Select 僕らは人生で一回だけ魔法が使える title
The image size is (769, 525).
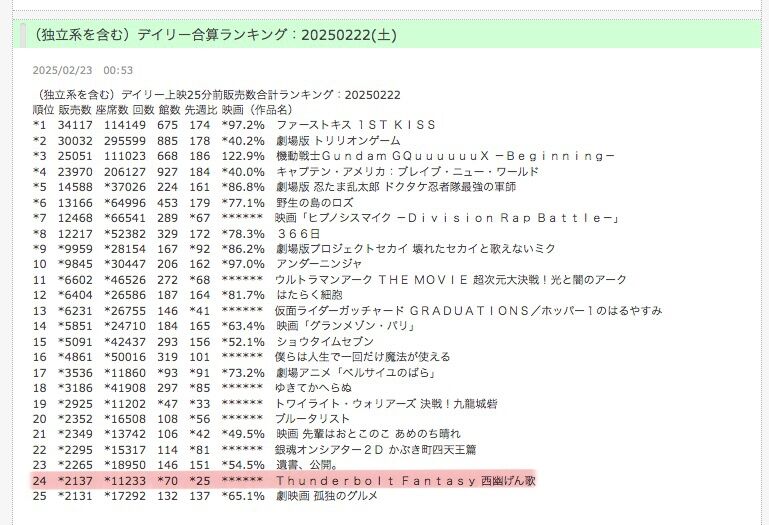[363, 357]
